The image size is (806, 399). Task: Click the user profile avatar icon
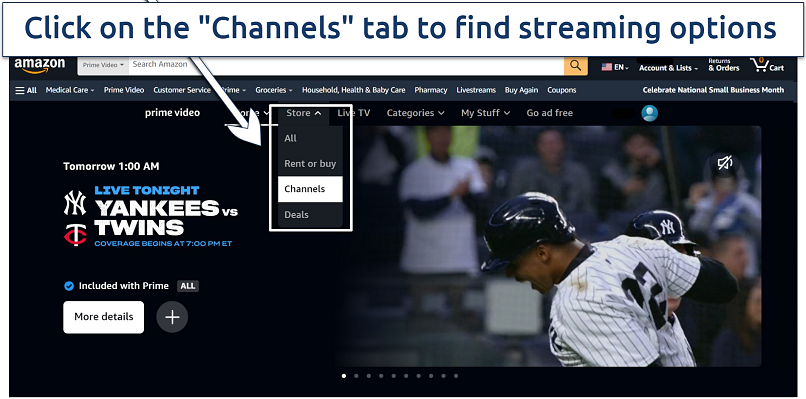tap(649, 113)
